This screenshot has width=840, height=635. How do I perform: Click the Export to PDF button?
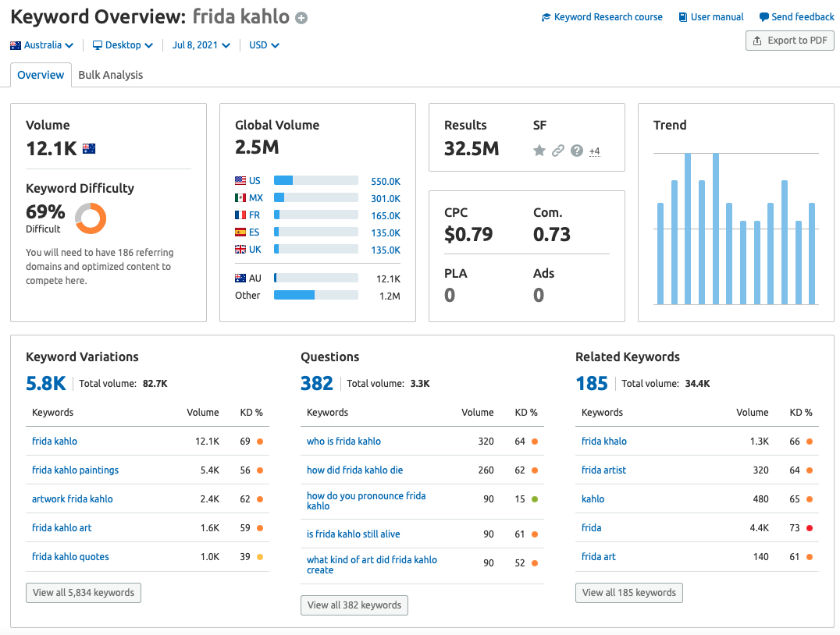[790, 41]
